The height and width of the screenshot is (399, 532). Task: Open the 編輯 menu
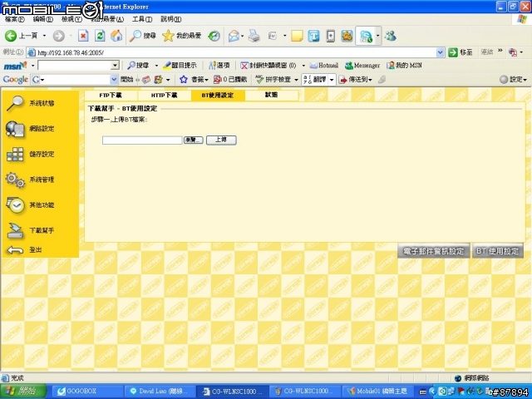tap(42, 19)
